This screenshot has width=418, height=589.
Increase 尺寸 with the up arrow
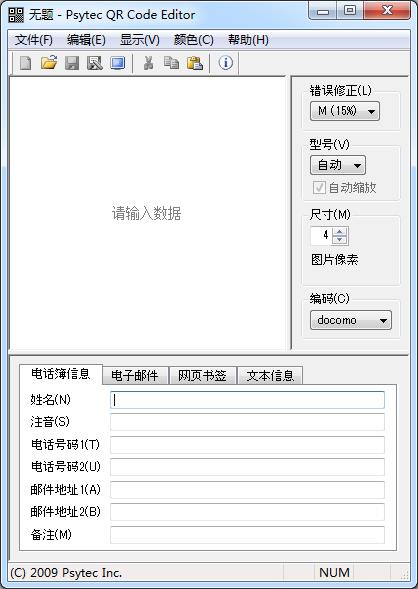340,232
